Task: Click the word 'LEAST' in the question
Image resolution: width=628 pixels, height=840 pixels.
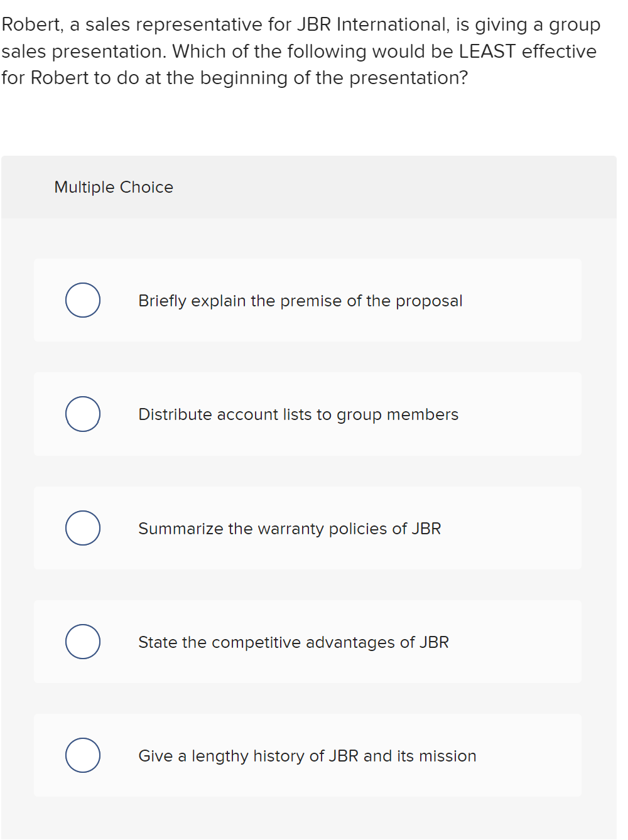Action: tap(487, 51)
